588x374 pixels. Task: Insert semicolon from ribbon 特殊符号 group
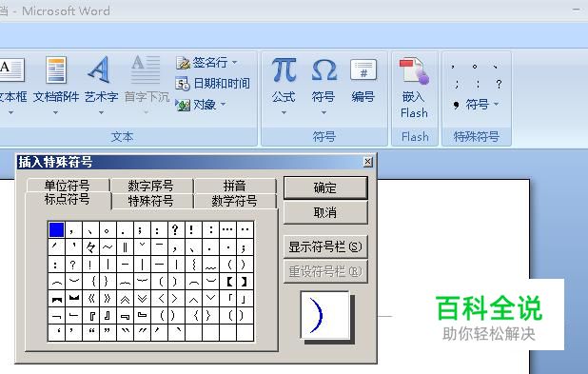pos(457,84)
